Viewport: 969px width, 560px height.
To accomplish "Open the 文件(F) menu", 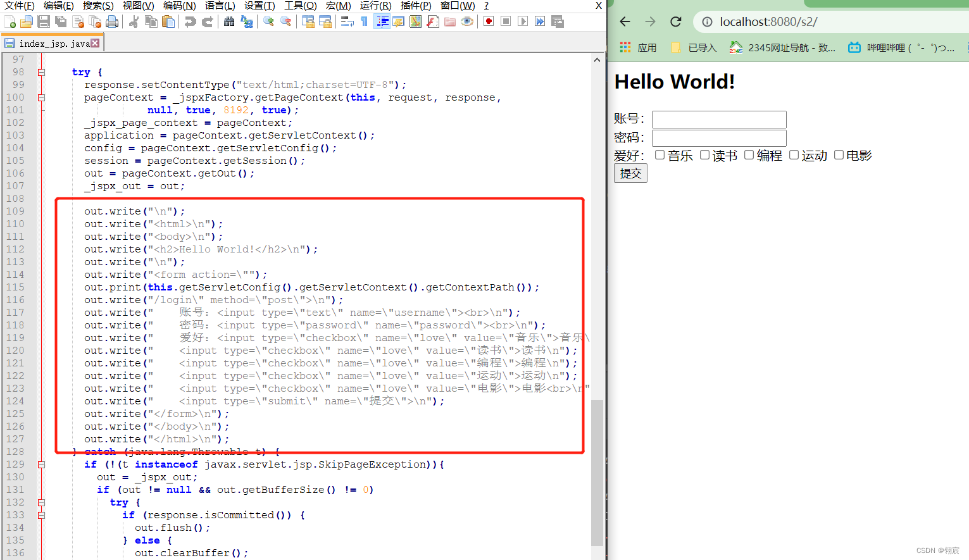I will 19,6.
